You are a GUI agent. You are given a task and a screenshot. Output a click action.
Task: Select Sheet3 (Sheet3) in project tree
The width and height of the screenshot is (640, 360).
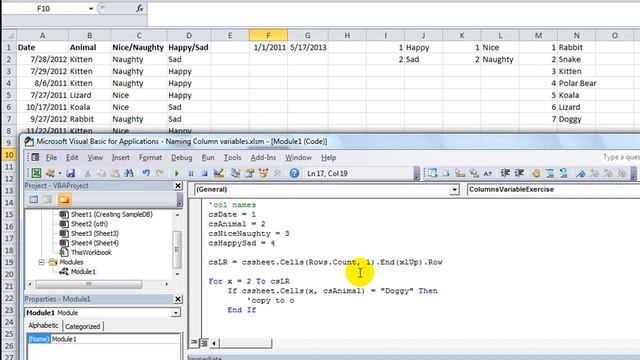click(x=94, y=233)
